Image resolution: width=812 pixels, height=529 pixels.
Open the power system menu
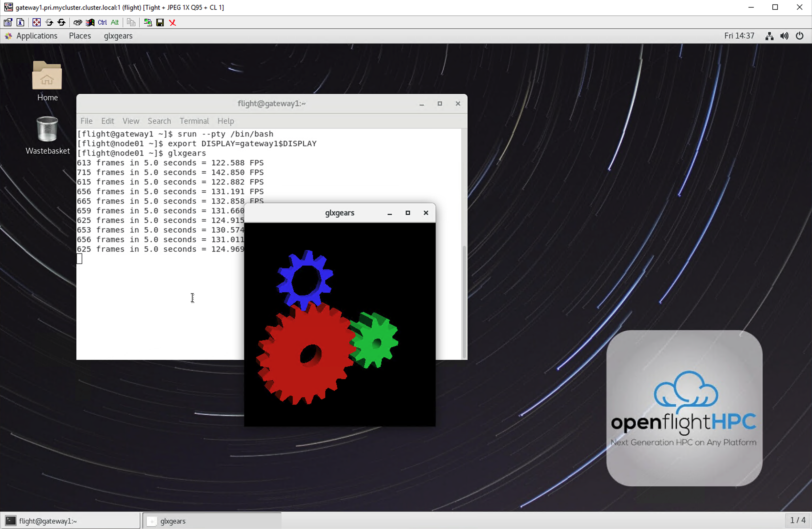pyautogui.click(x=799, y=36)
